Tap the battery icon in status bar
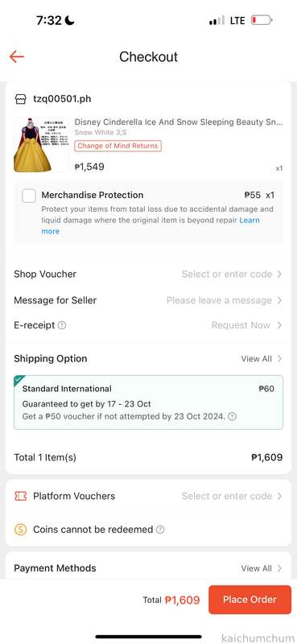This screenshot has width=297, height=644. point(262,20)
